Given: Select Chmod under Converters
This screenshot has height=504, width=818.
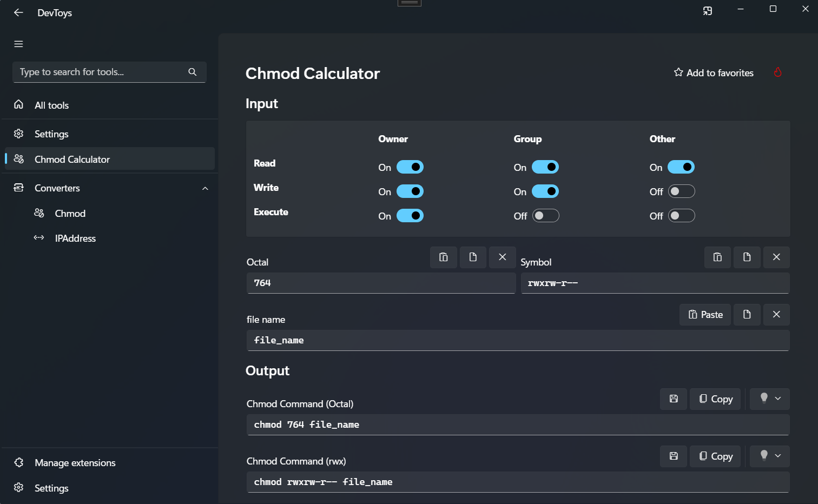Looking at the screenshot, I should click(110, 213).
